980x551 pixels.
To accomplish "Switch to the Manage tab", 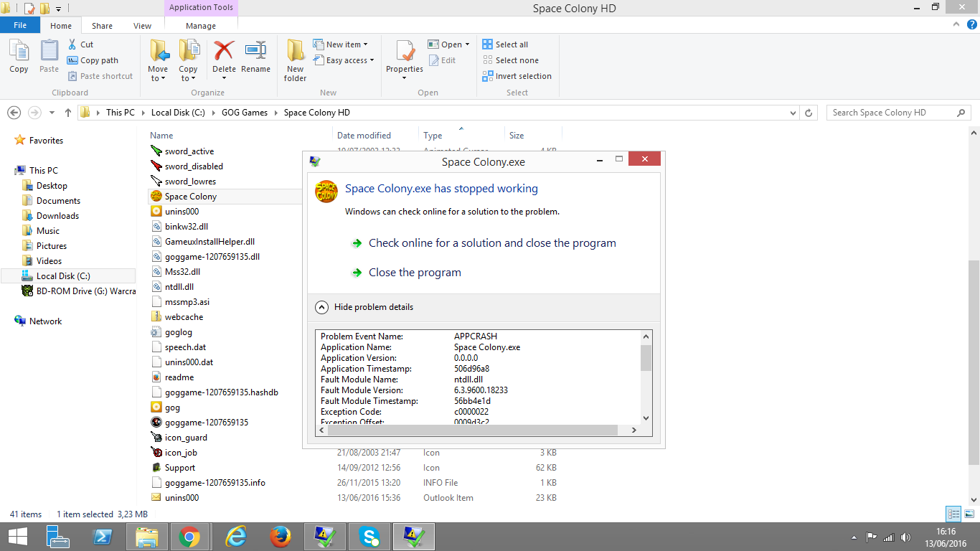I will [201, 26].
